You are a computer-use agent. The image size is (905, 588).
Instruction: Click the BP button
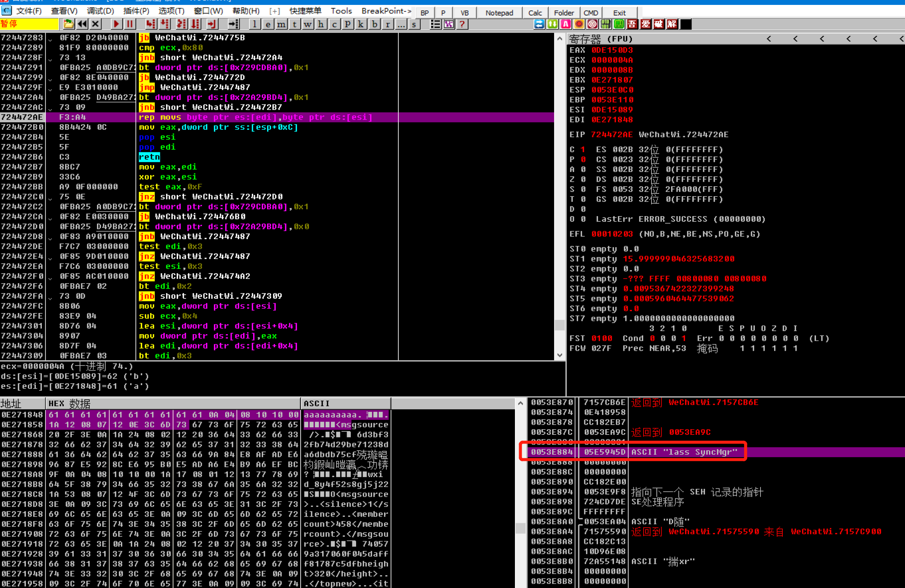pos(425,12)
